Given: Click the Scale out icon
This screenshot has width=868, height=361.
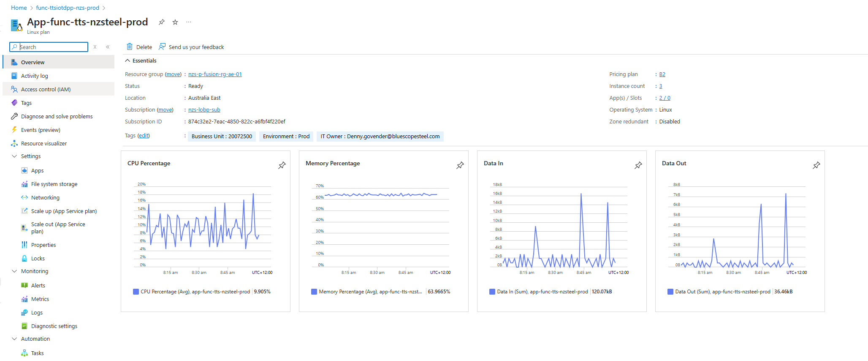Looking at the screenshot, I should pyautogui.click(x=24, y=228).
